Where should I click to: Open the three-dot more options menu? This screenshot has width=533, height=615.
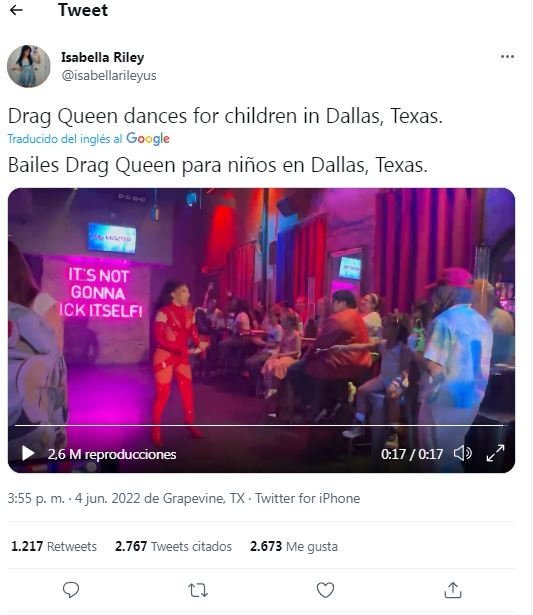point(507,57)
